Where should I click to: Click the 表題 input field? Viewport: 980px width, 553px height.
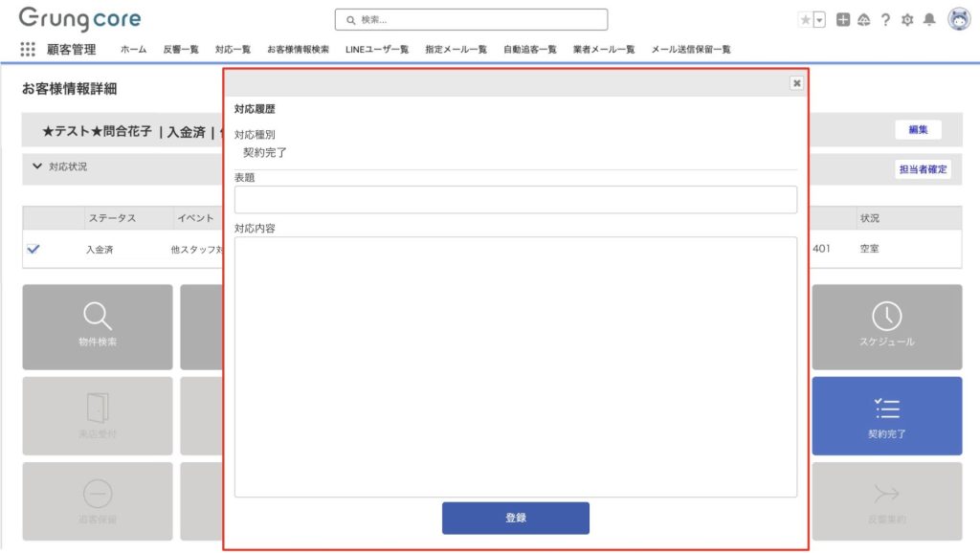click(515, 200)
